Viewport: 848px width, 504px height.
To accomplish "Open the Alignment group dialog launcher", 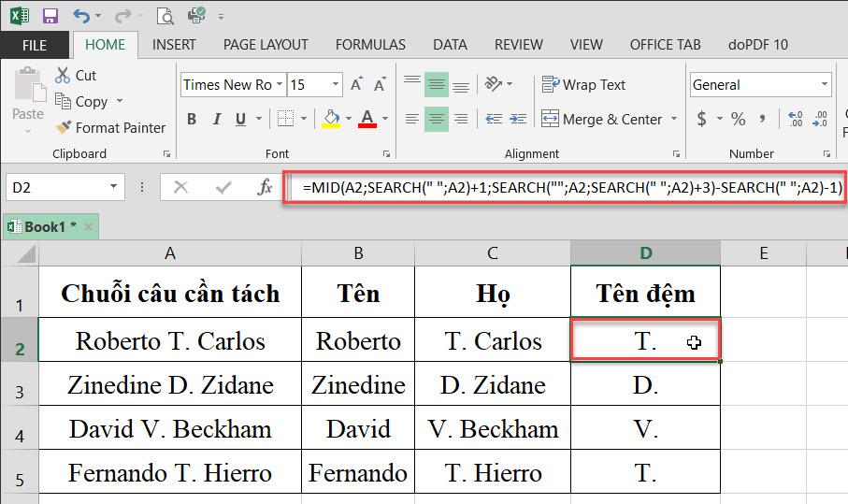I will click(x=676, y=154).
